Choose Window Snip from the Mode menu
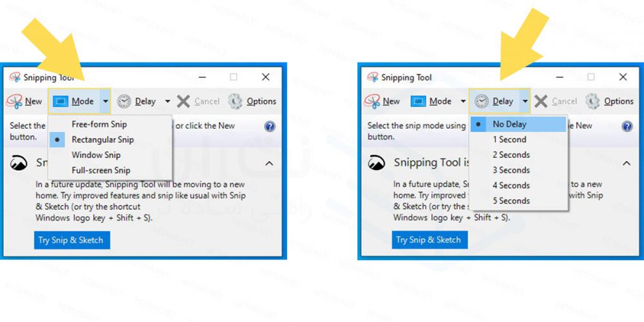Viewport: 644px width, 322px height. 96,155
